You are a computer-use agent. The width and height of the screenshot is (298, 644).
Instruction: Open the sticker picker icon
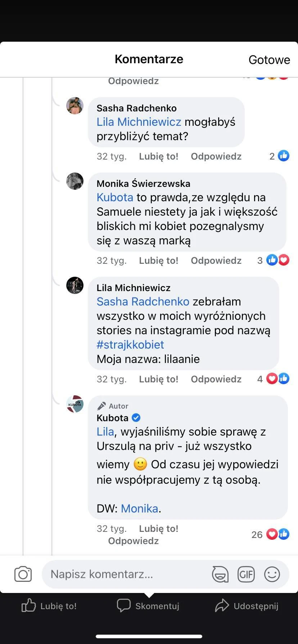click(220, 574)
